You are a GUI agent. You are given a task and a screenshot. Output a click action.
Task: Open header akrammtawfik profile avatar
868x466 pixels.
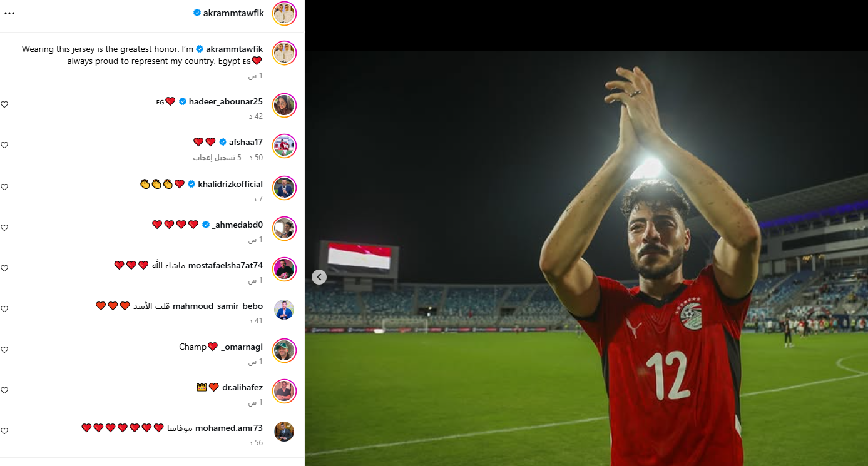click(x=285, y=13)
